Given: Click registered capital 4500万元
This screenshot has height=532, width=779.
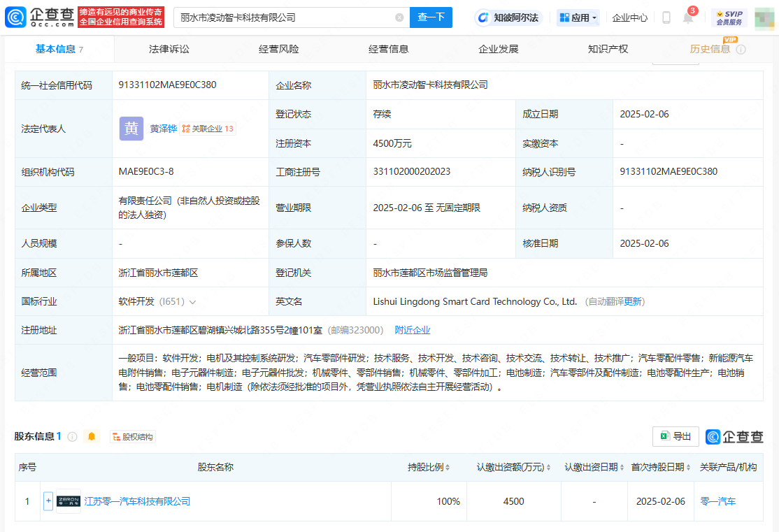Looking at the screenshot, I should (x=392, y=143).
